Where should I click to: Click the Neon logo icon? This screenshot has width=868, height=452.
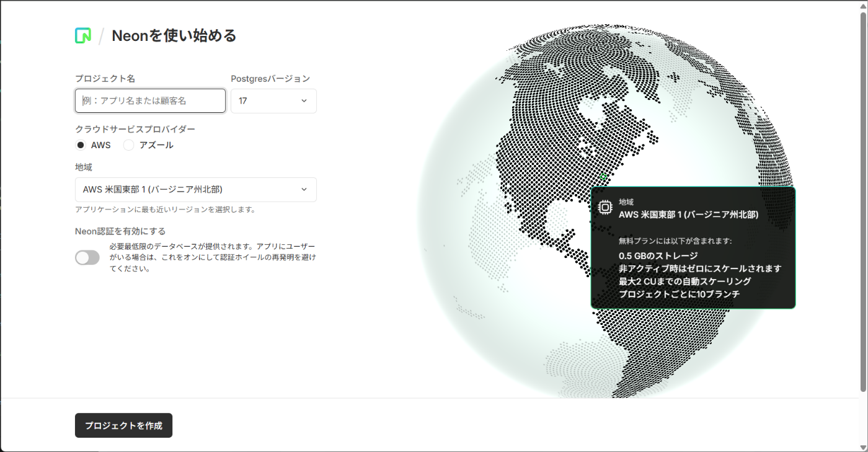(x=83, y=36)
